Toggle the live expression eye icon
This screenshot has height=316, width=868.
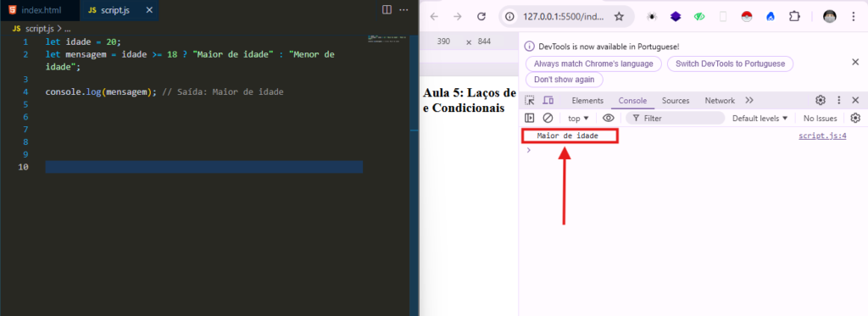point(609,118)
